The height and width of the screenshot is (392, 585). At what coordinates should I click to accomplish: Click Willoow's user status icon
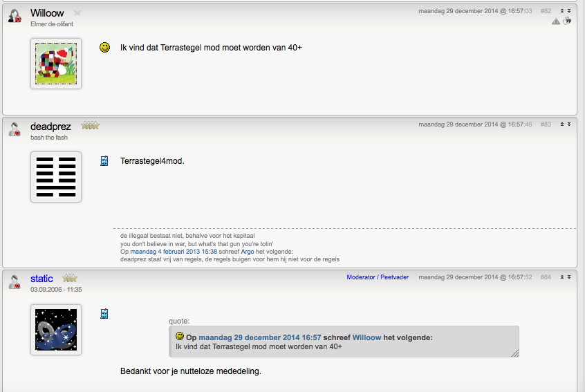coord(15,16)
